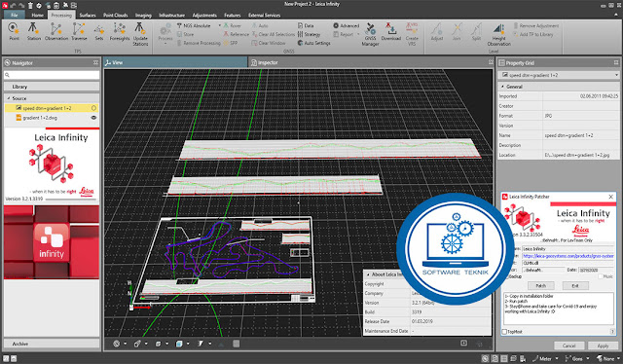Click the Download ribbon icon
This screenshot has height=364, width=623.
click(391, 32)
